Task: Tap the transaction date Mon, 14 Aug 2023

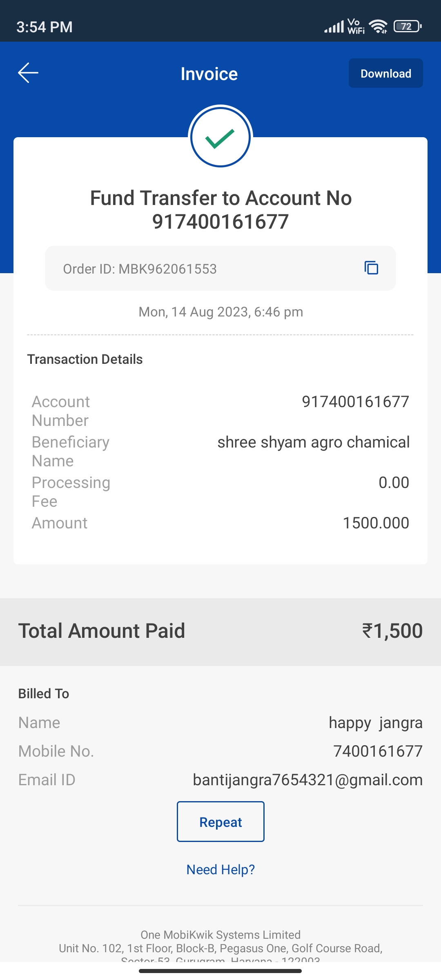Action: click(220, 312)
